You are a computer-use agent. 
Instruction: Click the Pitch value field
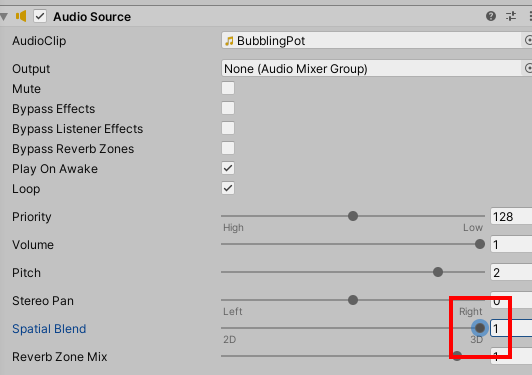(511, 273)
